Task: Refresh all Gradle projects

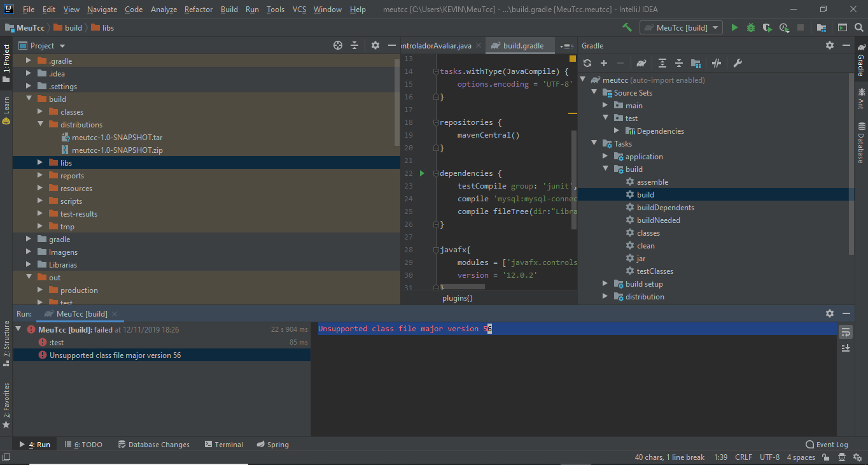Action: point(587,63)
